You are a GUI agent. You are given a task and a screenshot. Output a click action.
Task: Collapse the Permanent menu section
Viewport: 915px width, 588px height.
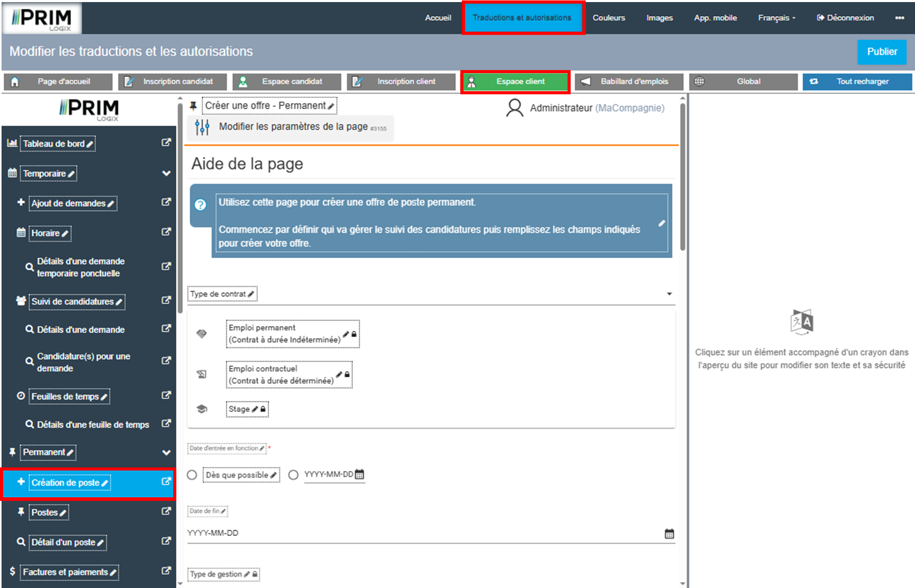166,452
